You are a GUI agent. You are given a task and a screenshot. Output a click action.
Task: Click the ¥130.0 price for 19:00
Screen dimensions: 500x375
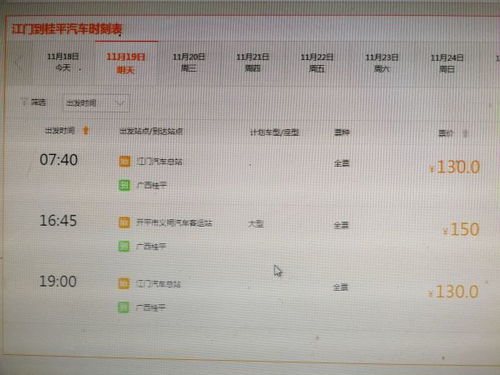pyautogui.click(x=454, y=292)
